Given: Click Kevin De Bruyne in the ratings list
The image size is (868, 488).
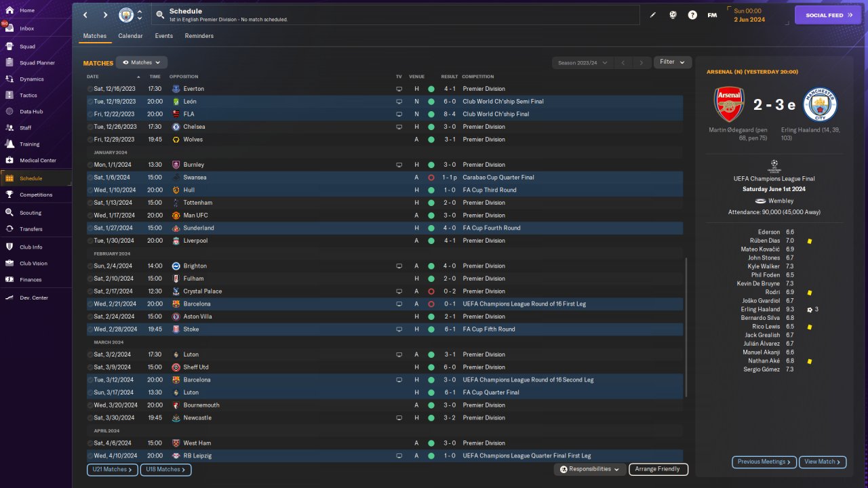Looking at the screenshot, I should click(757, 283).
